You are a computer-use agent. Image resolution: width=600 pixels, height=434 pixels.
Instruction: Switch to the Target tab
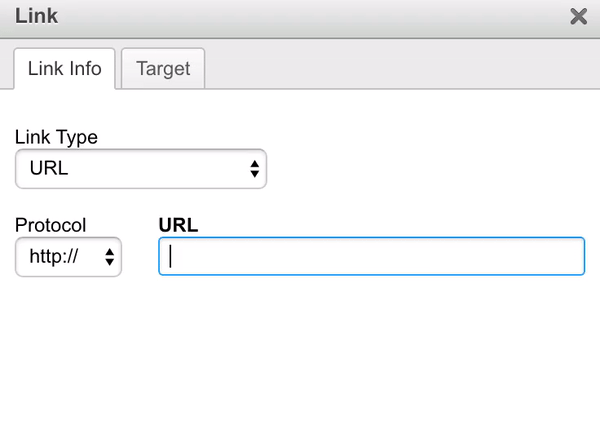pyautogui.click(x=163, y=69)
